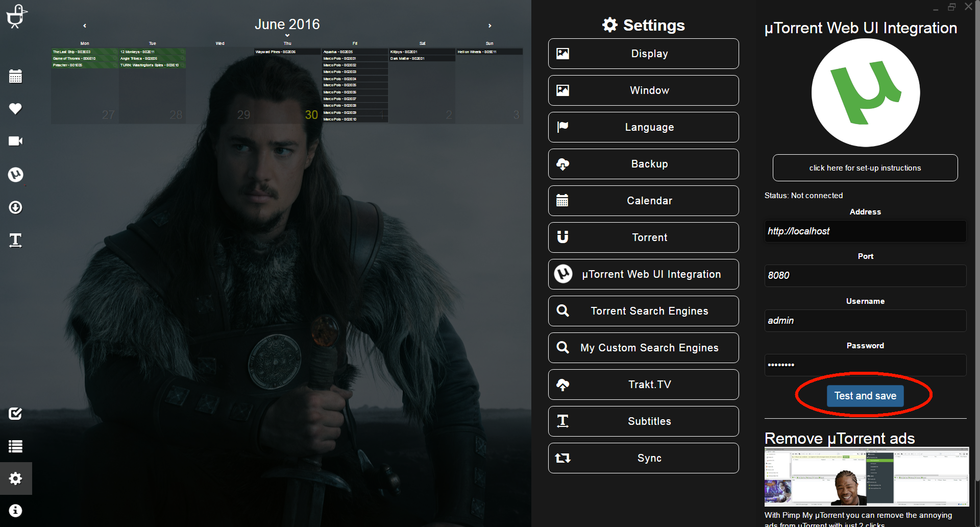
Task: Click the Remove µTorrent ads thumbnail image
Action: pyautogui.click(x=866, y=477)
